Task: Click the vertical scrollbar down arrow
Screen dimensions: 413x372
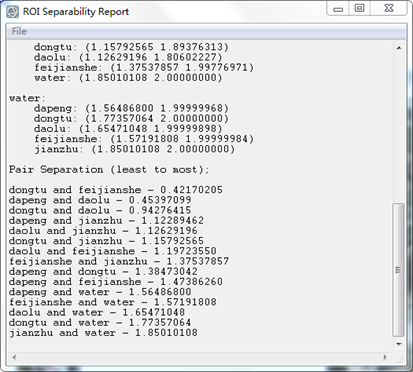Action: pos(399,344)
